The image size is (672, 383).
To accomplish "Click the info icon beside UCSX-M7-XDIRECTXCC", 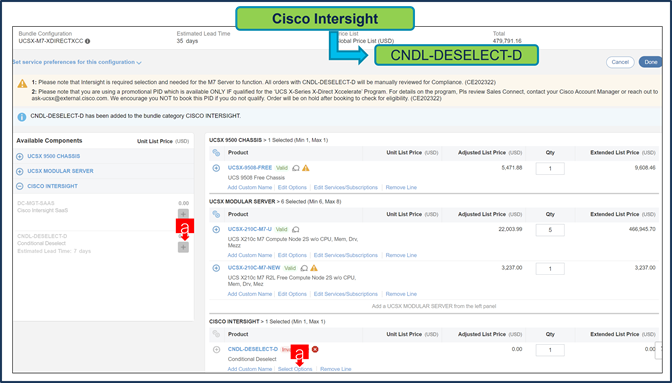I will (87, 42).
